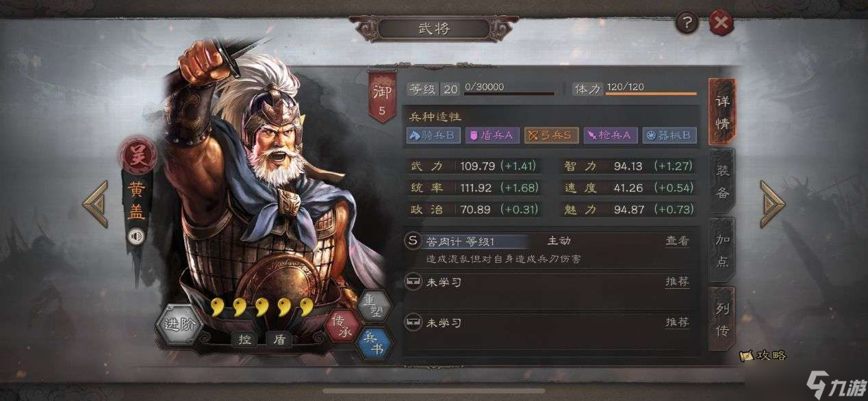Tap the 盾 tag under the portrait
This screenshot has height=401, width=868.
point(279,339)
